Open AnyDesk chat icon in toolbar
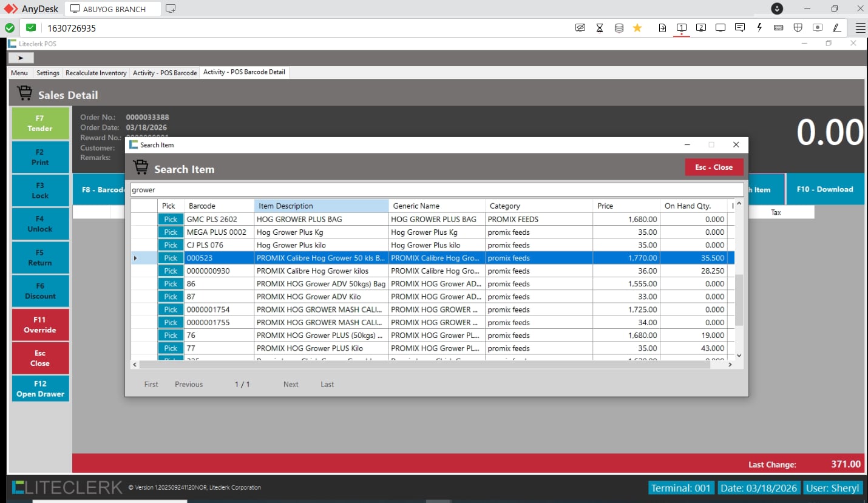 [739, 28]
